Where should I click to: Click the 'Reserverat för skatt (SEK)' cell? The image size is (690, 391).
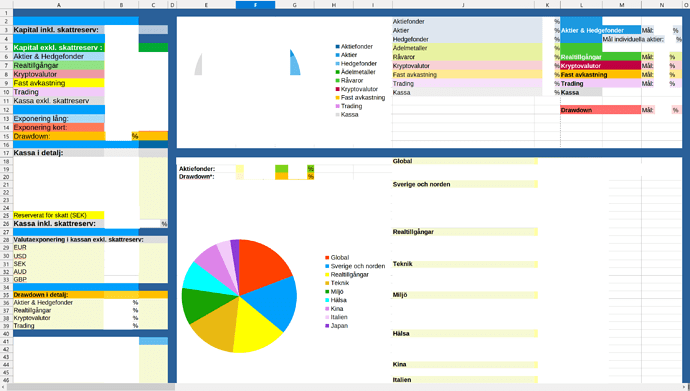(x=59, y=216)
